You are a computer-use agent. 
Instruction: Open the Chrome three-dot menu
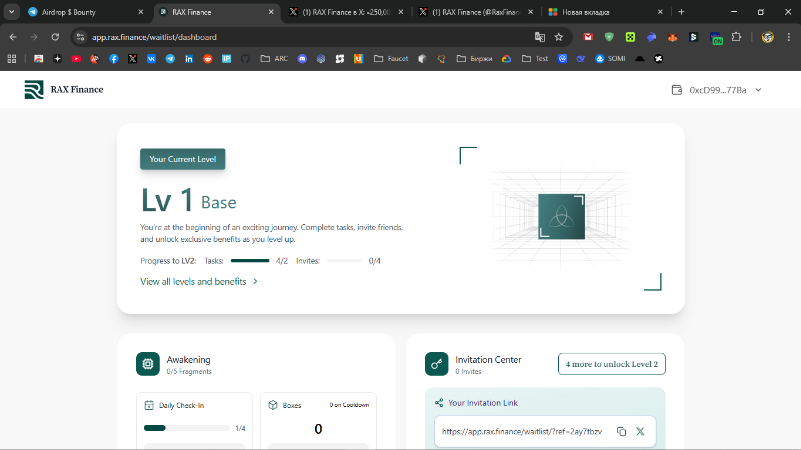789,37
